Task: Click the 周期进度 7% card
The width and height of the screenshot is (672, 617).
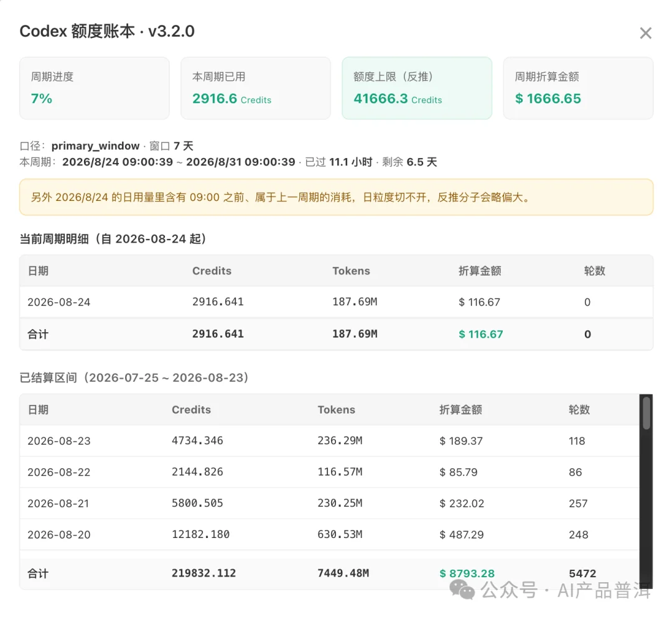Action: (x=95, y=88)
